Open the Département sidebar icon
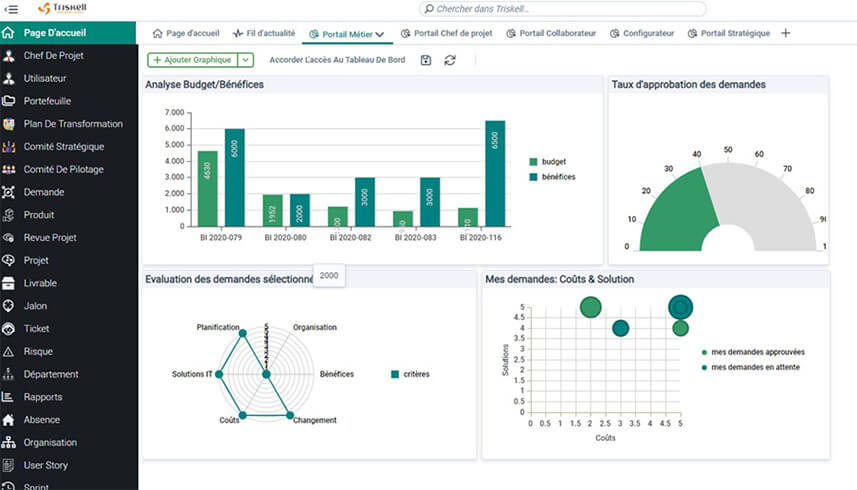Viewport: 857px width, 490px height. tap(8, 374)
